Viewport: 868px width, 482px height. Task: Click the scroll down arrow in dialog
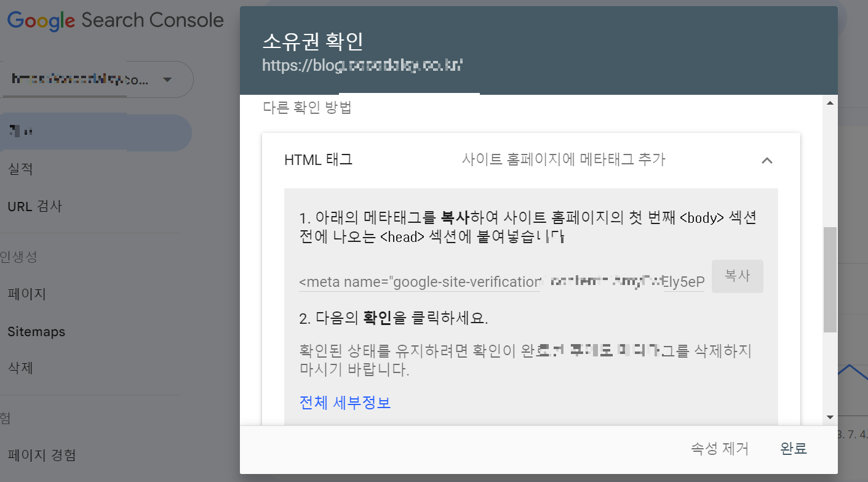click(x=830, y=417)
